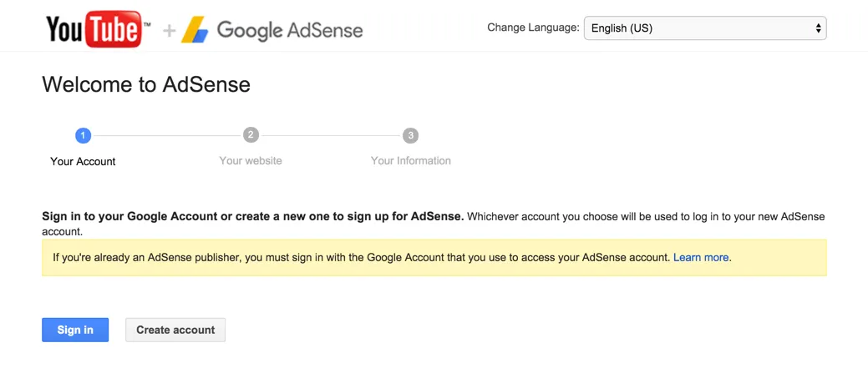This screenshot has height=368, width=868.
Task: Click progress line between steps 1 and 2
Action: pos(166,135)
